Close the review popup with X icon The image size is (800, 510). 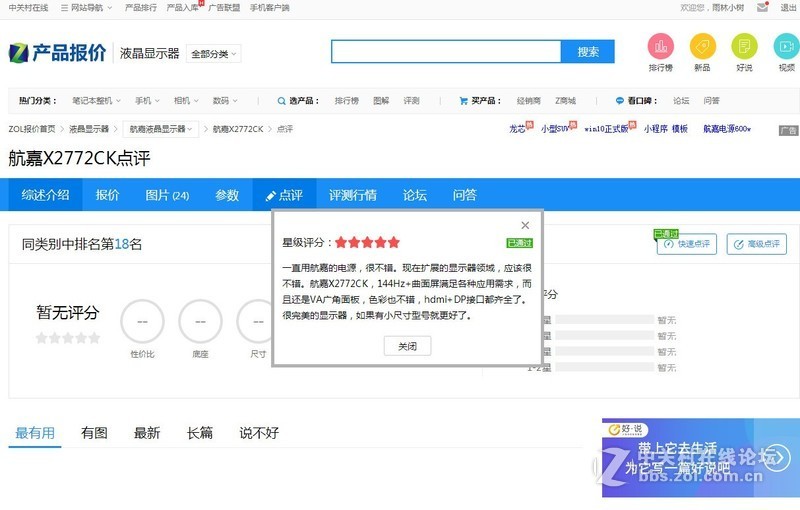525,225
